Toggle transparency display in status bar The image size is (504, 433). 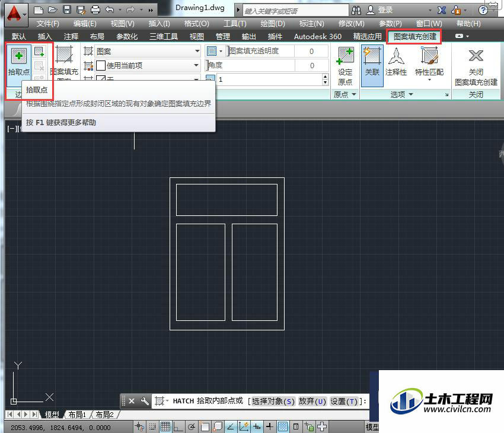283,426
